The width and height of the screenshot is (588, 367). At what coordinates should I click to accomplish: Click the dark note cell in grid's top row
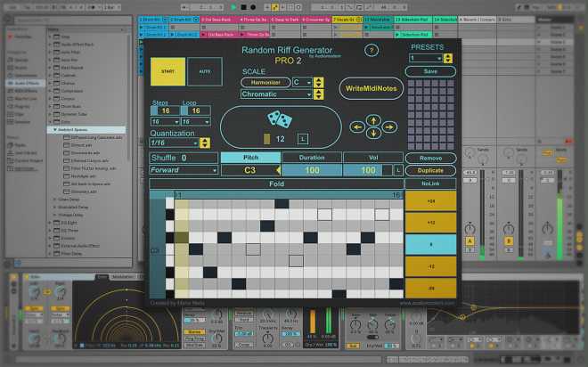pyautogui.click(x=282, y=204)
